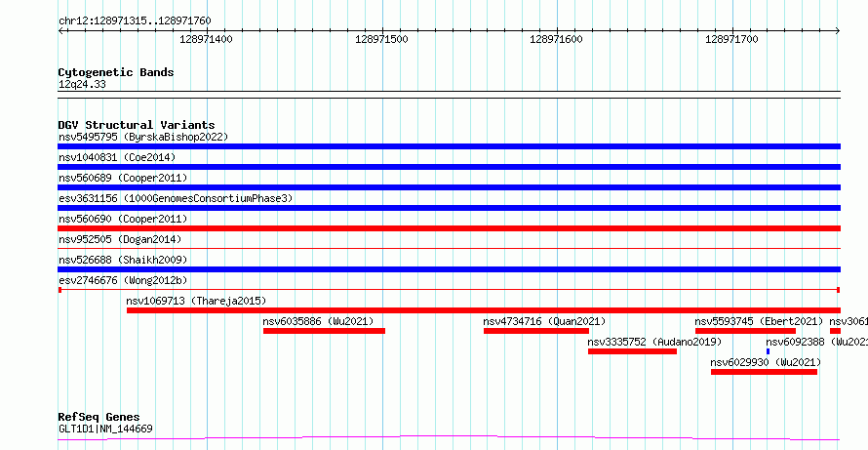Click the small blue nsv6092388 marker

[x=768, y=351]
